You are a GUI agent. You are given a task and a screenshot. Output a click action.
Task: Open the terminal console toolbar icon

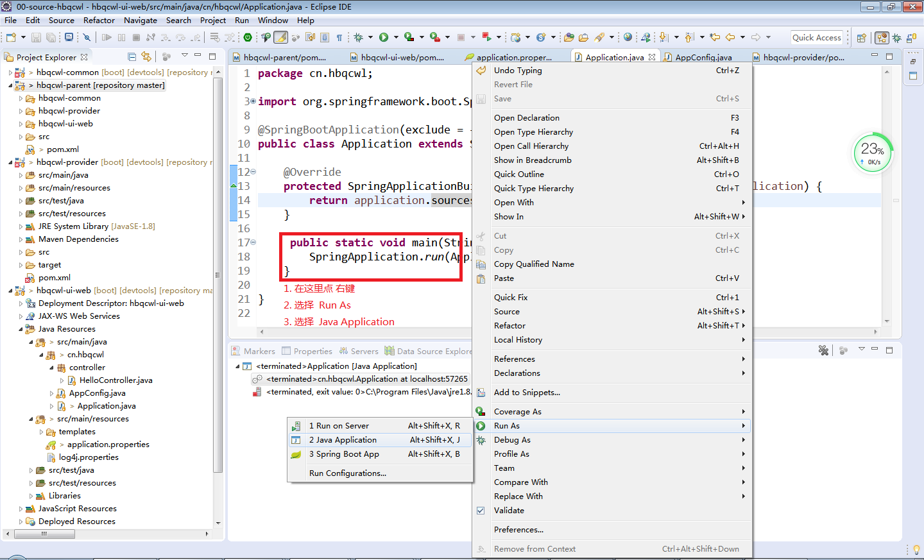[x=69, y=37]
